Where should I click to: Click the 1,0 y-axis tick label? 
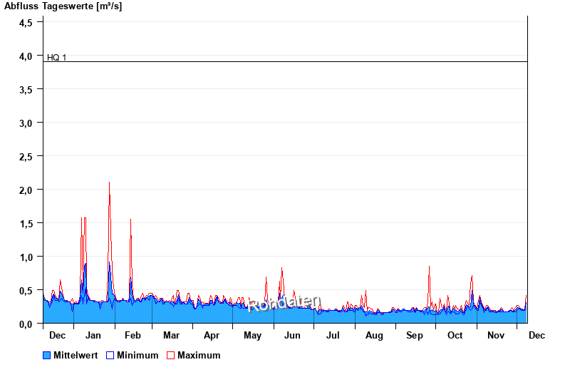click(26, 257)
